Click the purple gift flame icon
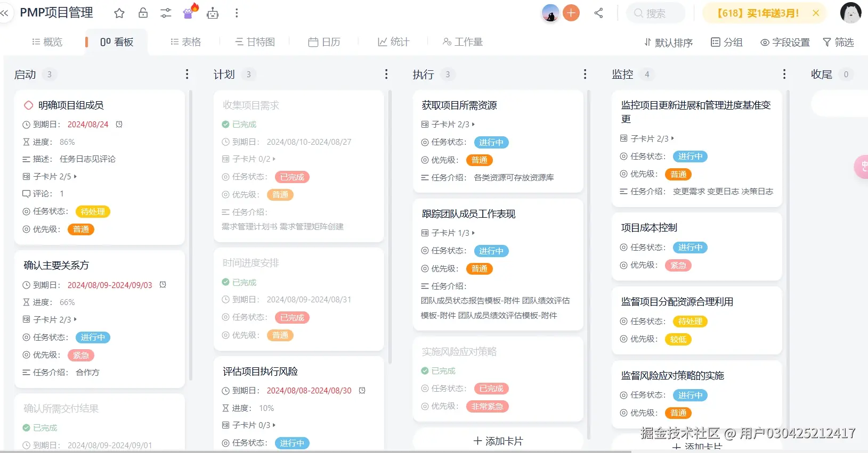The width and height of the screenshot is (868, 453). pyautogui.click(x=189, y=12)
